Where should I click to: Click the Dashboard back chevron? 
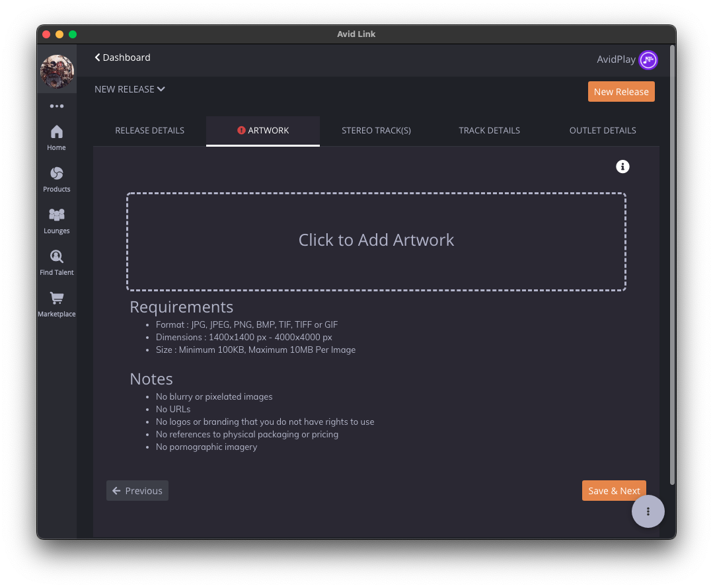pos(97,57)
